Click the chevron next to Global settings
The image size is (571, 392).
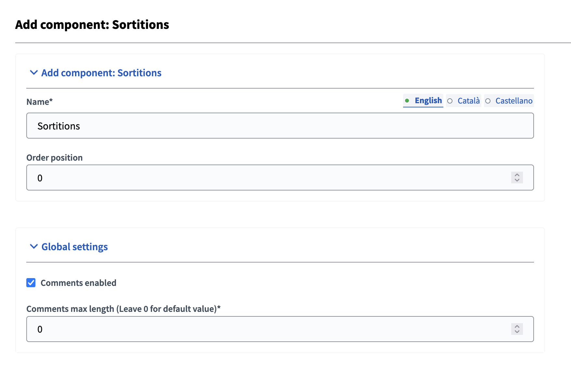tap(33, 247)
